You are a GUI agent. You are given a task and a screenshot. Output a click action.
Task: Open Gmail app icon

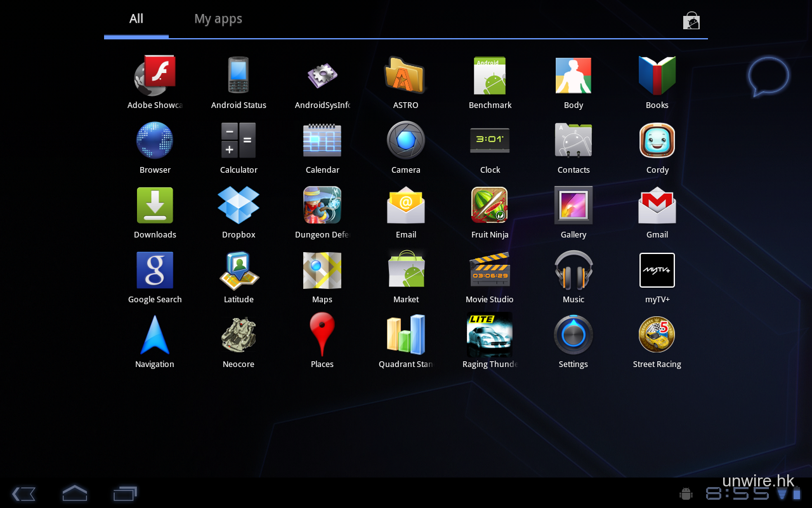point(657,206)
